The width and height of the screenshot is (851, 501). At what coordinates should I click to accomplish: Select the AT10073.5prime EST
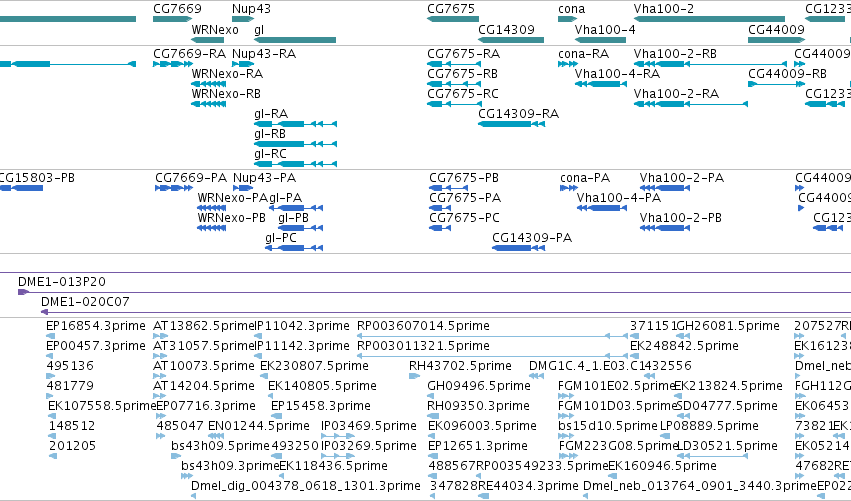160,376
